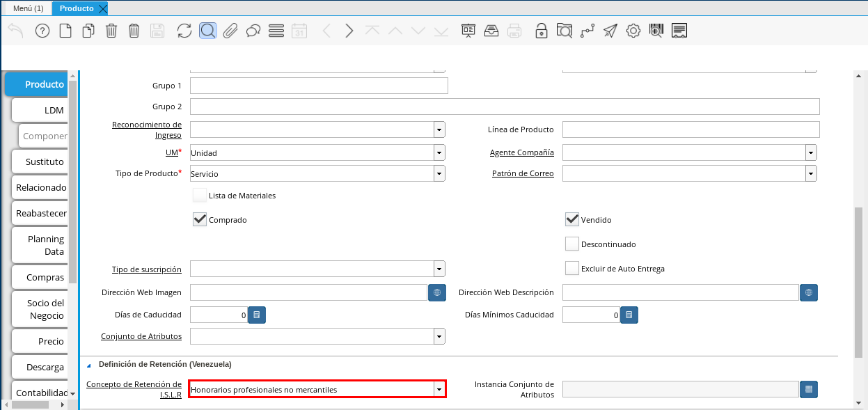This screenshot has width=868, height=410.
Task: Open the Precio side tab
Action: 40,341
